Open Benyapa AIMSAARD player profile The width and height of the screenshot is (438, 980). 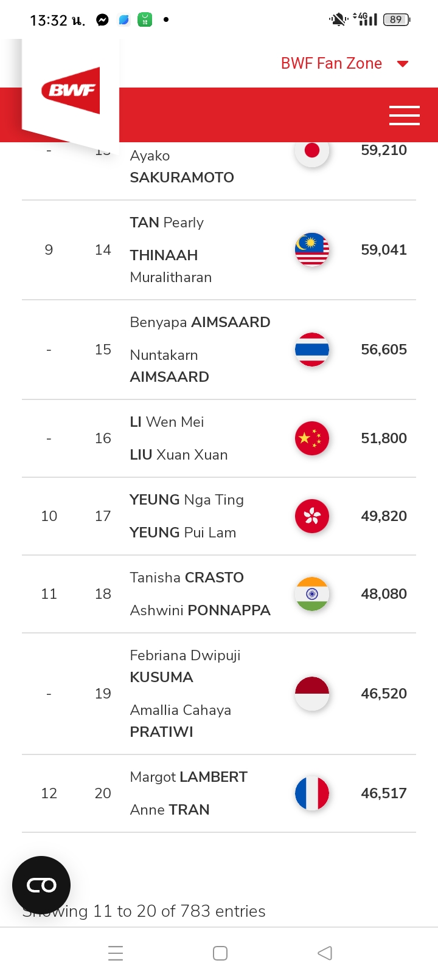coord(200,322)
